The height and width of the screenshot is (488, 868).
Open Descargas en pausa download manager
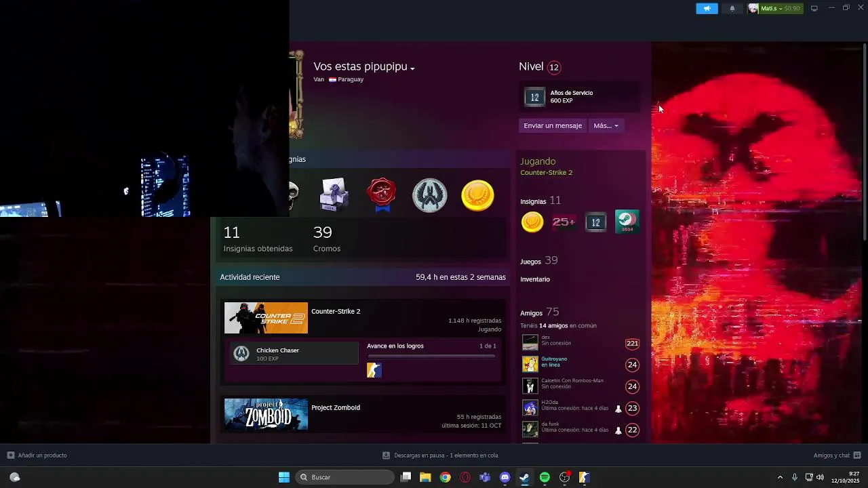440,455
